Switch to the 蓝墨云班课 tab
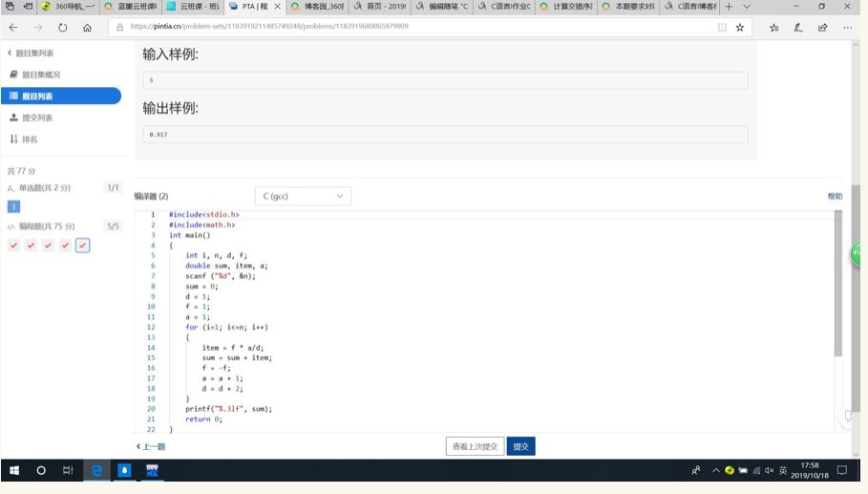This screenshot has height=494, width=868. [131, 6]
